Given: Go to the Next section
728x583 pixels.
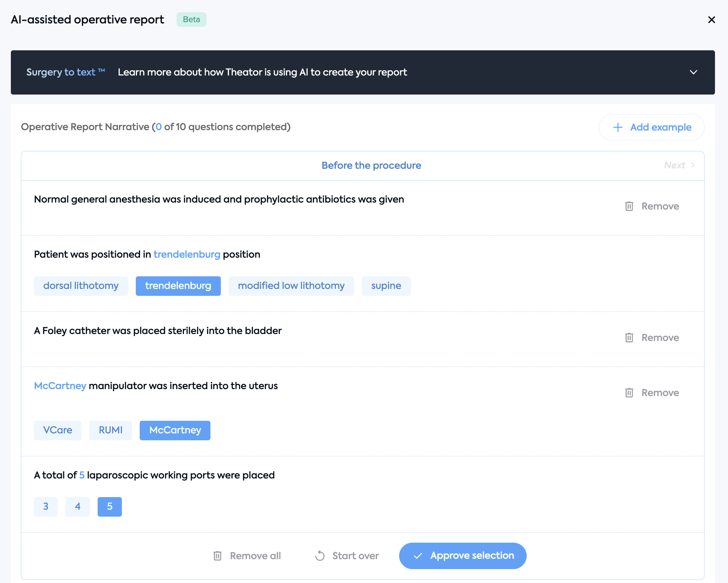Looking at the screenshot, I should tap(679, 165).
